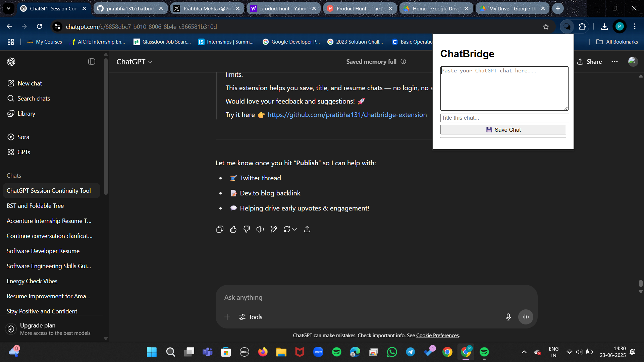Open Sora from the sidebar
This screenshot has height=362, width=644.
tap(52, 137)
